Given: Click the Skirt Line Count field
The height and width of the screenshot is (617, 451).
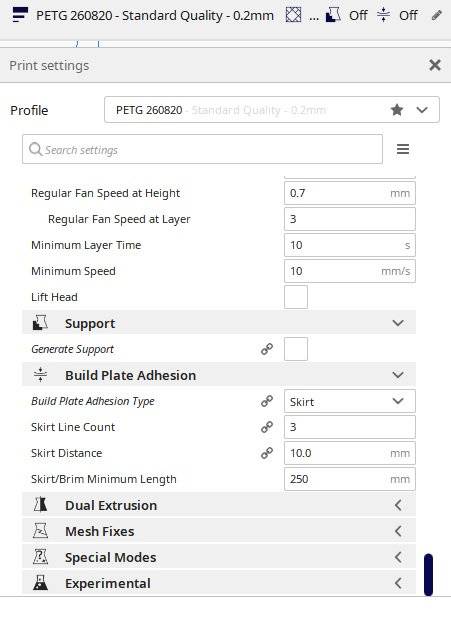Looking at the screenshot, I should click(349, 427).
